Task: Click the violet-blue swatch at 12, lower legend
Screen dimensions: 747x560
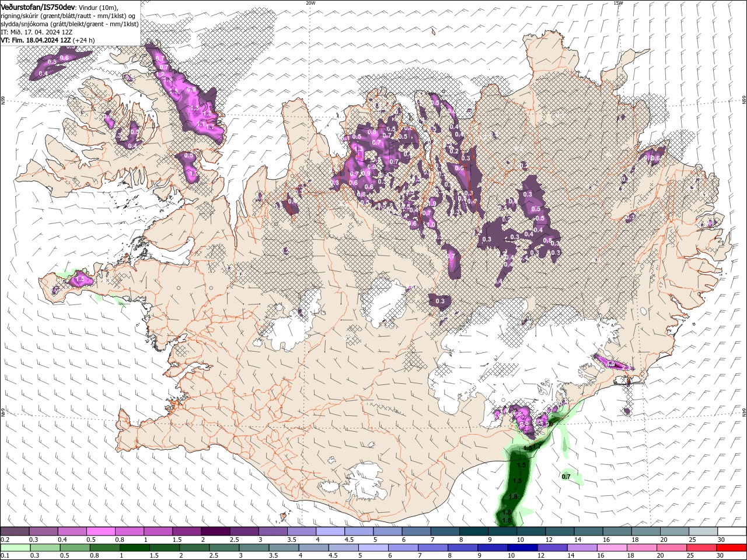Action: 551,548
